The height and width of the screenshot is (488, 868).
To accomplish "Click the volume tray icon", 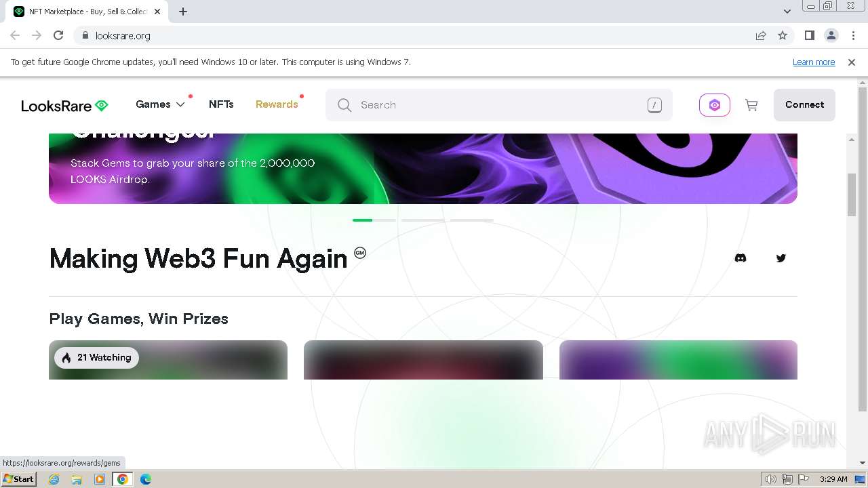I will [x=772, y=479].
